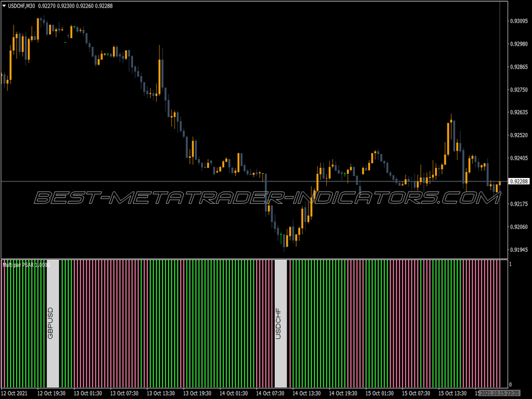Click the 0.93095 price axis value
Screen dimensions: 532x399
click(519, 21)
